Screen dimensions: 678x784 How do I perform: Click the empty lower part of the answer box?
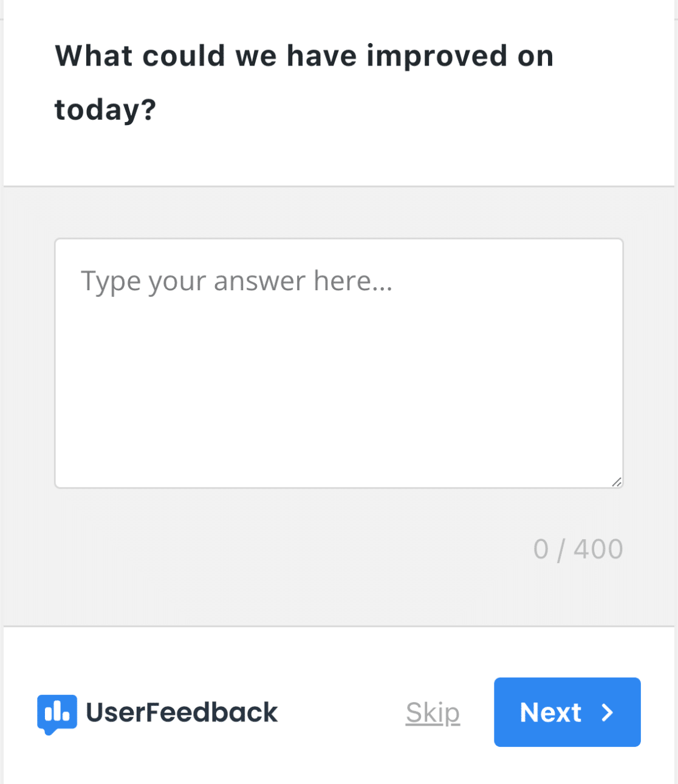coord(338,425)
